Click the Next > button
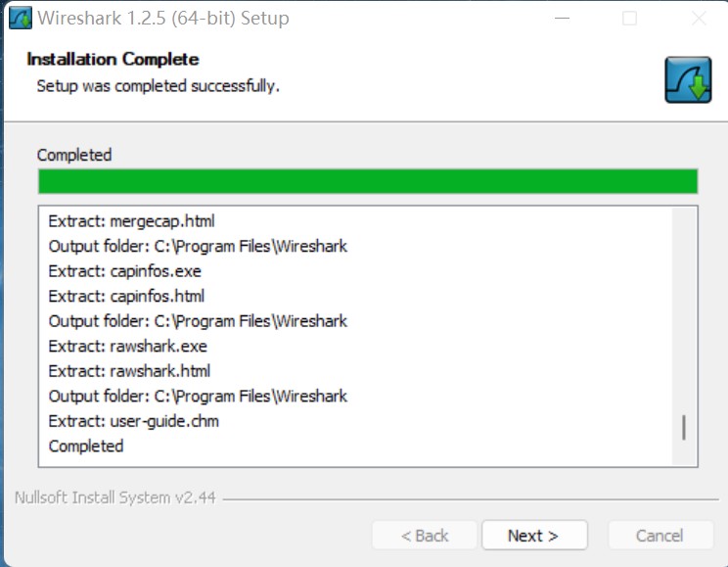Image resolution: width=728 pixels, height=567 pixels. pos(534,536)
